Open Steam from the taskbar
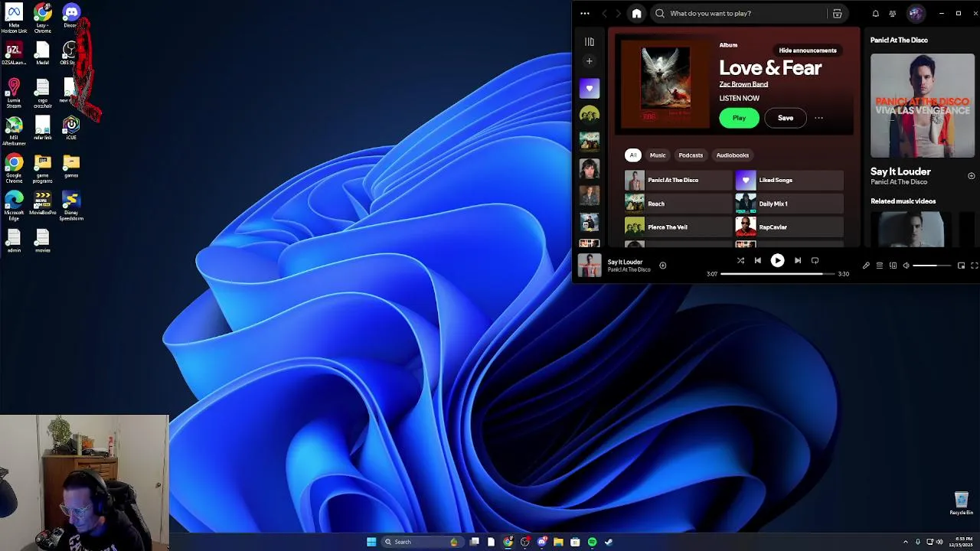This screenshot has height=551, width=980. [x=609, y=542]
